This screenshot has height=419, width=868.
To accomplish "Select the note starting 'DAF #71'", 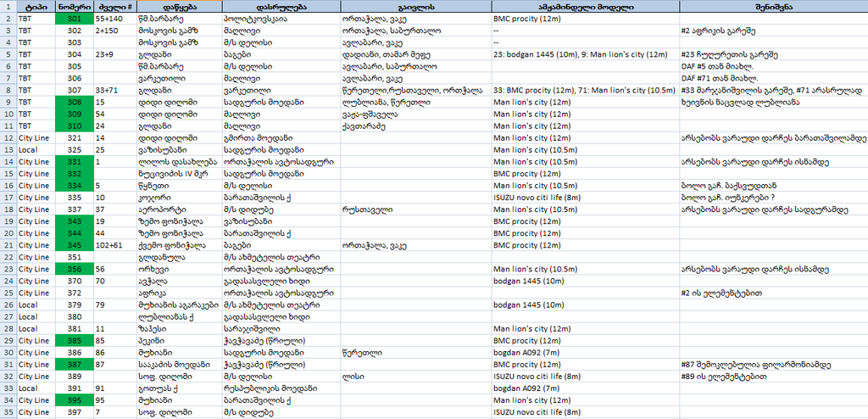I will click(773, 78).
